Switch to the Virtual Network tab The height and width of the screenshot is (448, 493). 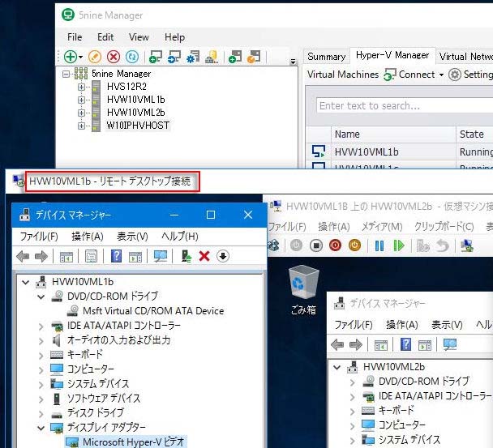pyautogui.click(x=465, y=57)
